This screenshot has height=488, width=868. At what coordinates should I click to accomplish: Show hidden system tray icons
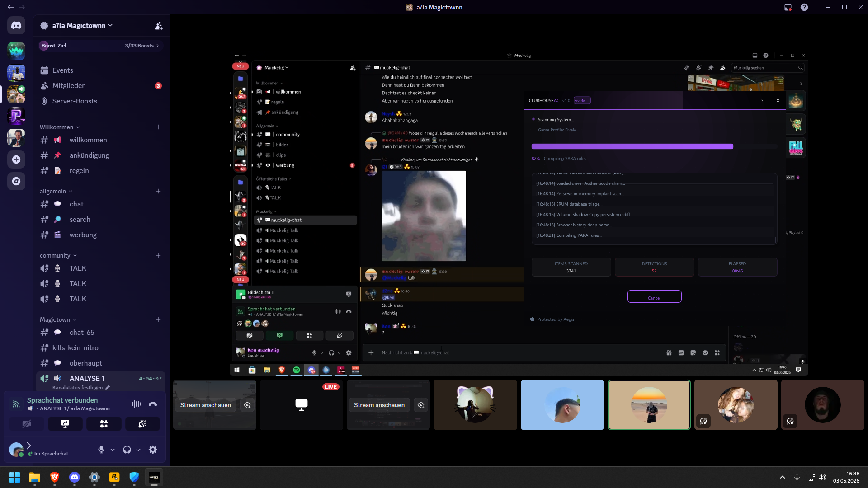click(x=783, y=477)
